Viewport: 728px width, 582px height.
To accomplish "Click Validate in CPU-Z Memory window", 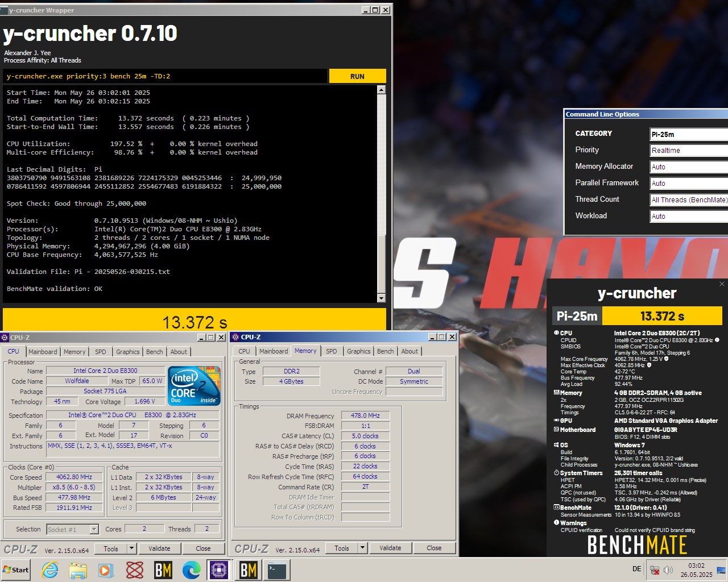I will (x=390, y=548).
